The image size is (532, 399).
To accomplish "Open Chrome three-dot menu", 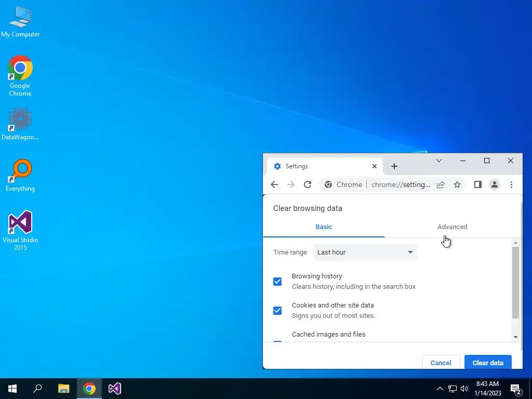I will click(511, 184).
